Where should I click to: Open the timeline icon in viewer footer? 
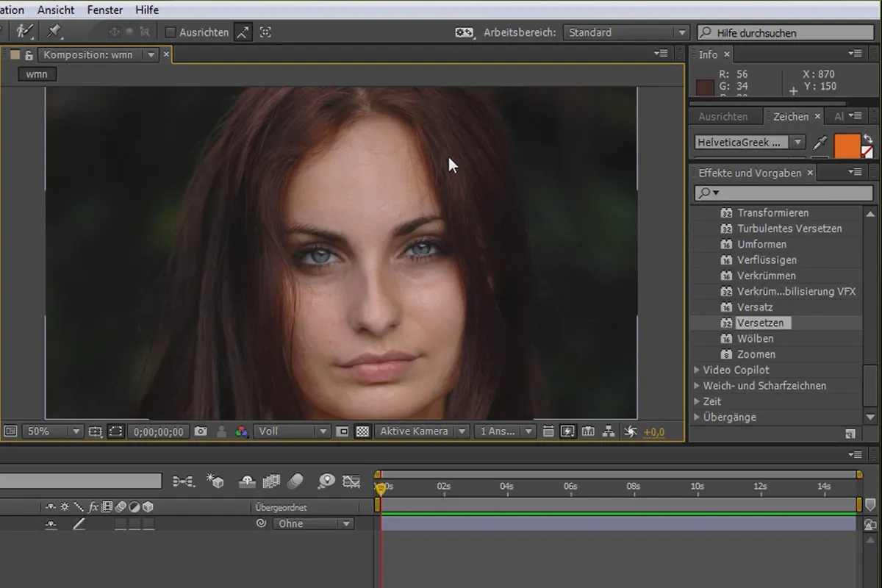[x=588, y=431]
